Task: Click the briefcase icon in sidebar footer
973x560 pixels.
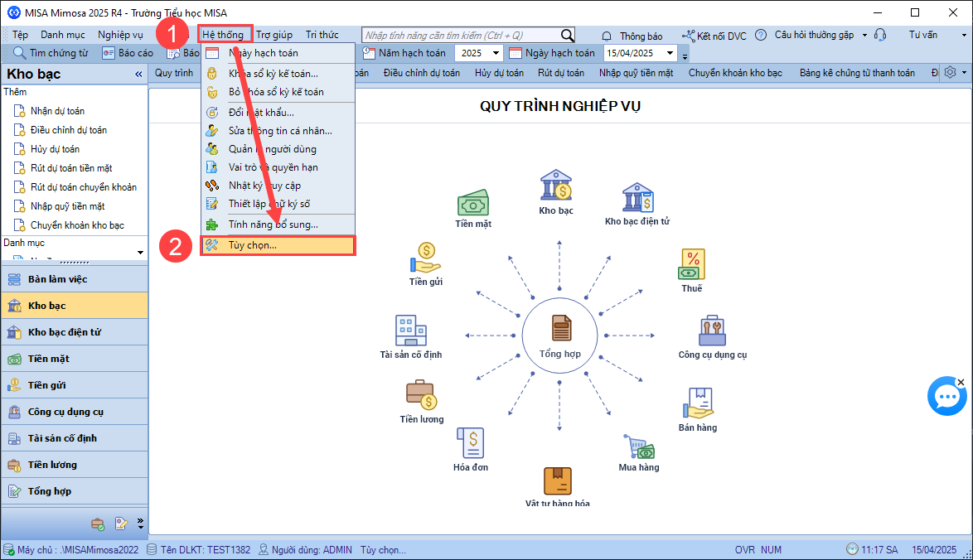Action: (98, 524)
